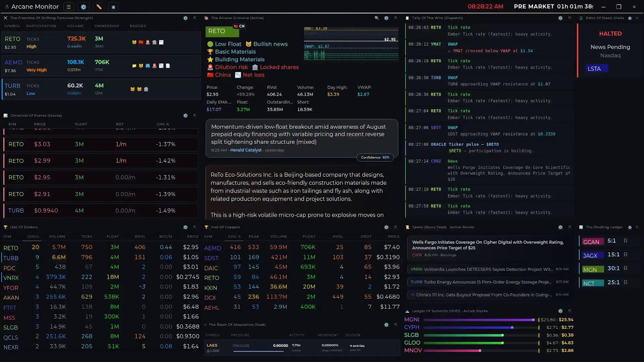Image resolution: width=644 pixels, height=362 pixels.
Task: Select the LSTA halted ticker chip
Action: (x=597, y=68)
